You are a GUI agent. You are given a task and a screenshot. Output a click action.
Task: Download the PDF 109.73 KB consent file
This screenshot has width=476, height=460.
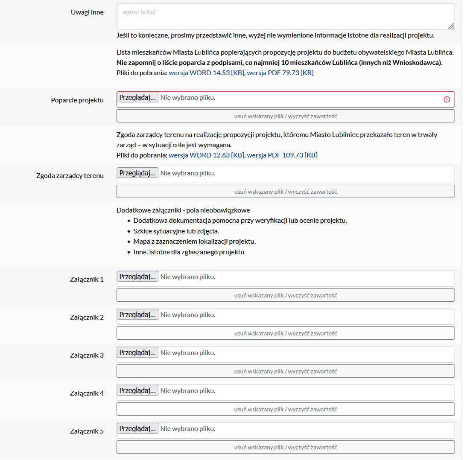(x=282, y=155)
